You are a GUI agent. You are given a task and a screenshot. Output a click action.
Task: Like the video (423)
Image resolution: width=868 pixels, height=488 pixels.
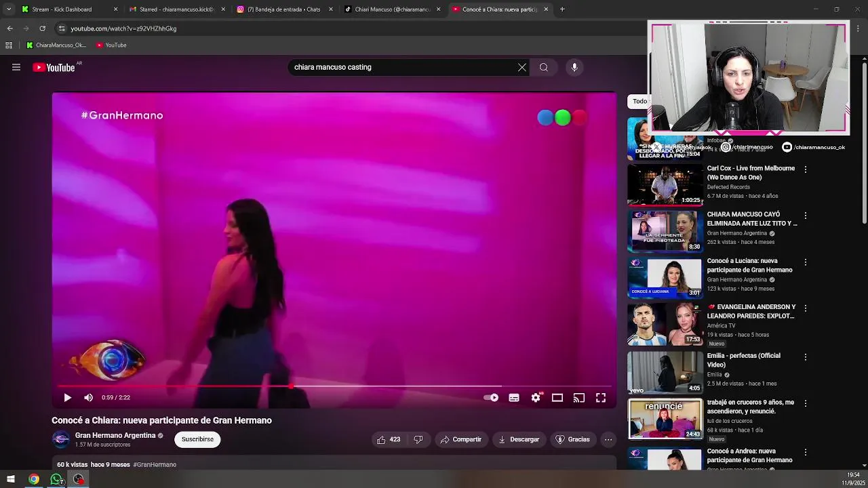[x=389, y=439]
